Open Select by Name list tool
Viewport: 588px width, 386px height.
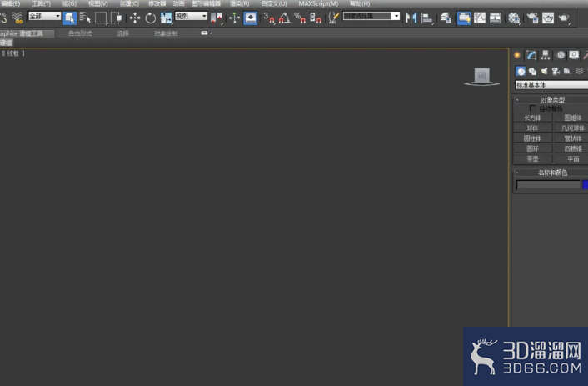(x=85, y=18)
